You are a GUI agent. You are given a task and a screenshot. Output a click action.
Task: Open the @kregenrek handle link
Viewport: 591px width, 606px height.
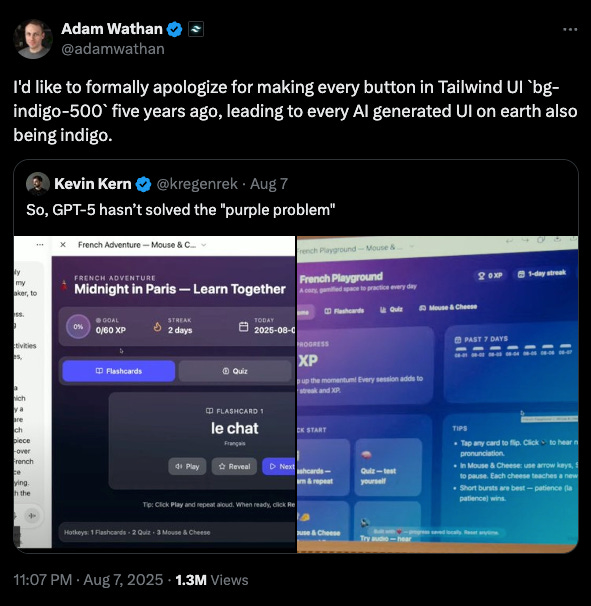pyautogui.click(x=197, y=184)
